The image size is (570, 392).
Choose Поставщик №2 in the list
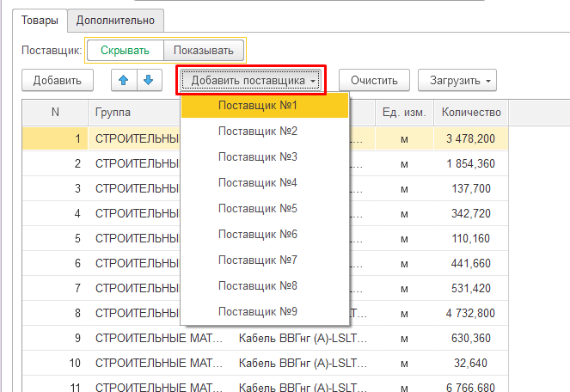click(x=257, y=132)
